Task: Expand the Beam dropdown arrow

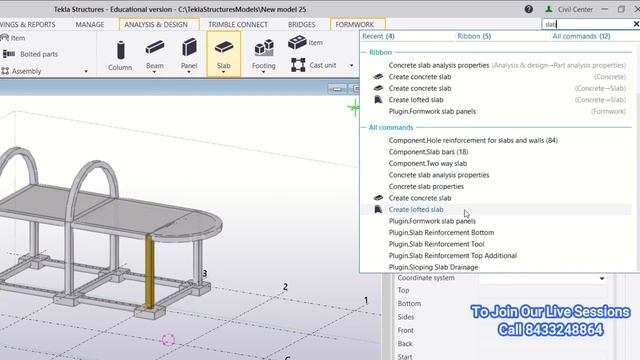Action: coord(155,72)
